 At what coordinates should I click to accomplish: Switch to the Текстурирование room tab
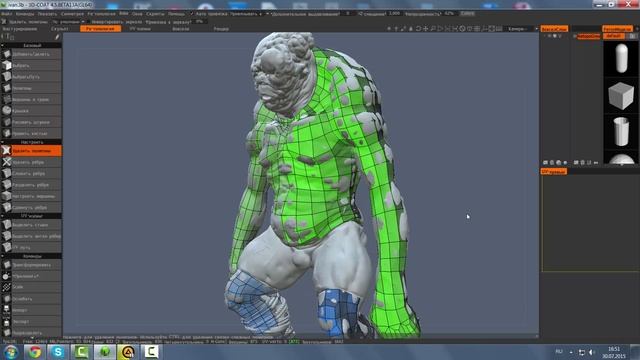click(x=20, y=29)
